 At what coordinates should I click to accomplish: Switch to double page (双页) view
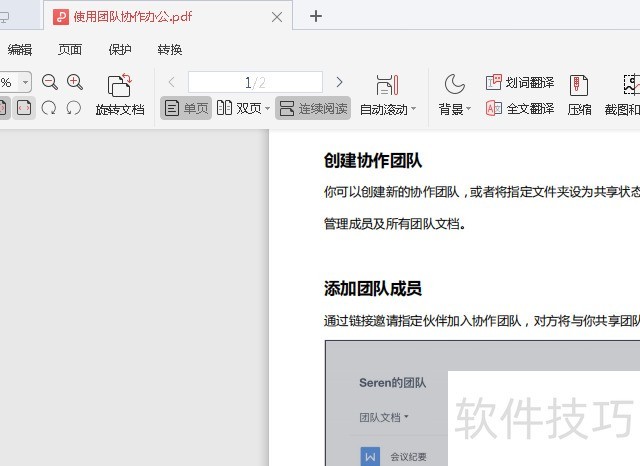pyautogui.click(x=239, y=108)
